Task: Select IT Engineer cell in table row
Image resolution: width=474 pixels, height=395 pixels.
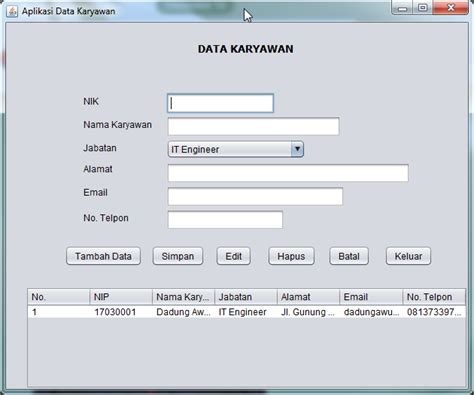Action: point(246,312)
